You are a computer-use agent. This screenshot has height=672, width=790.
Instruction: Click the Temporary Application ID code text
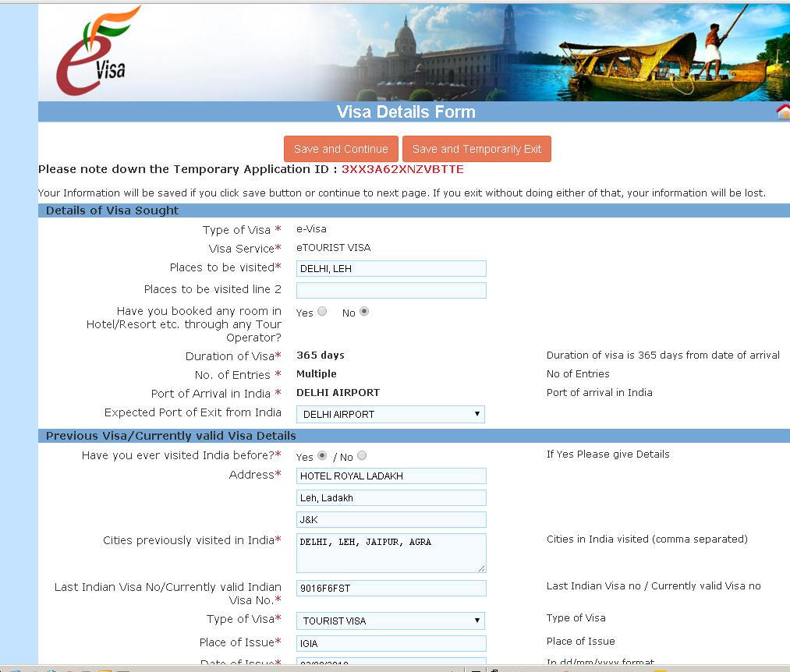pos(402,169)
